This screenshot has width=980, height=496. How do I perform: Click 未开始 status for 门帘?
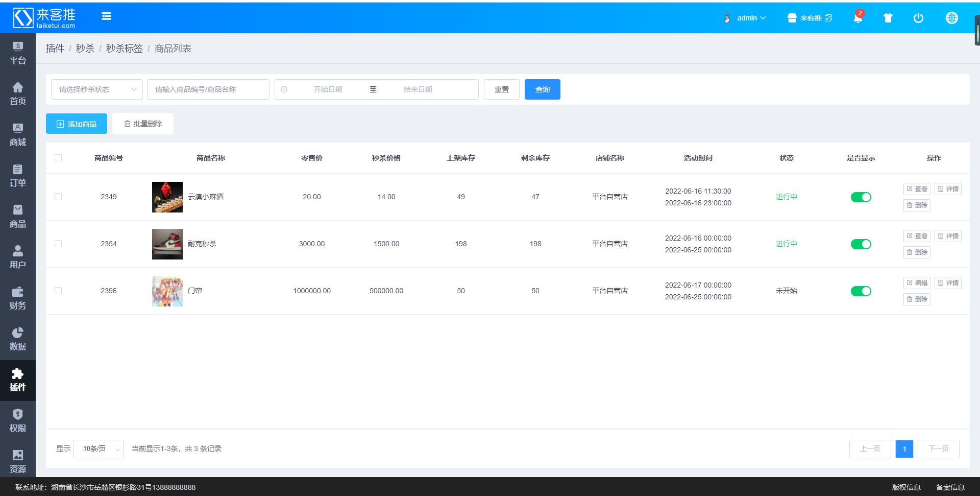point(786,291)
